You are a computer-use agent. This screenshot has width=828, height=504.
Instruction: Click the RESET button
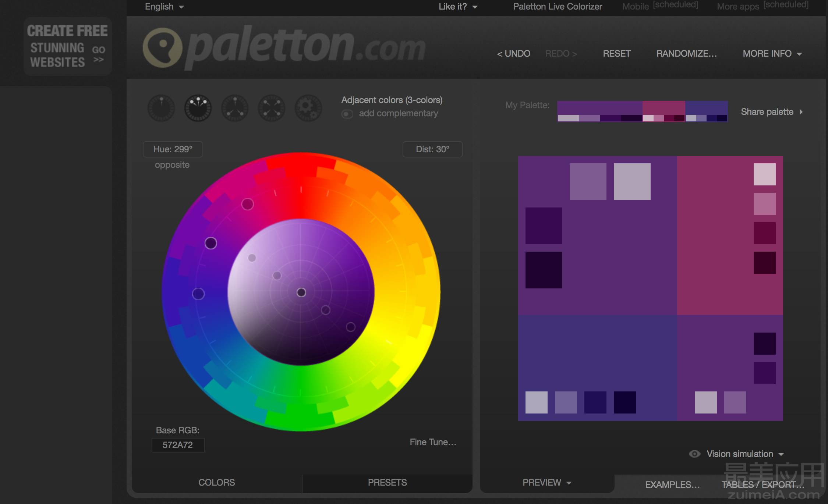617,54
